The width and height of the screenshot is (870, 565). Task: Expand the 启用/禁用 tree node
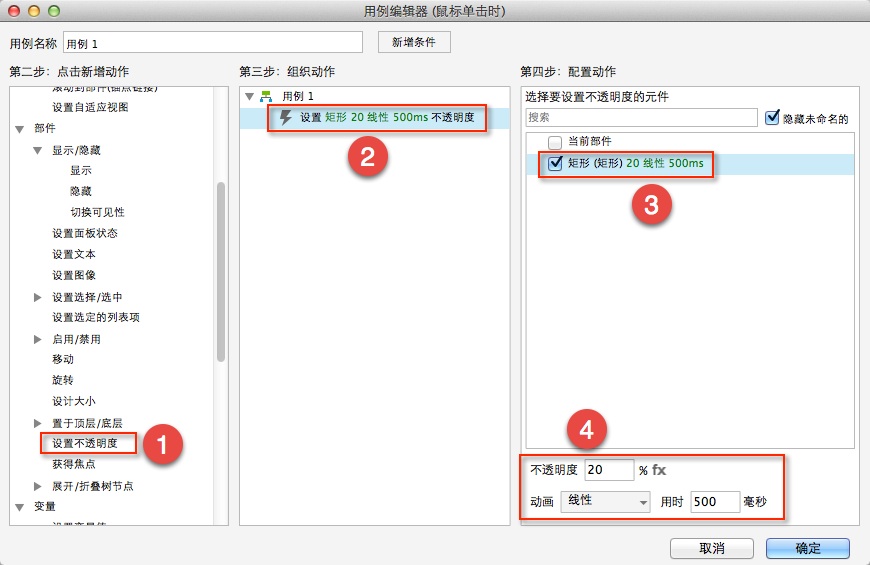coord(38,339)
